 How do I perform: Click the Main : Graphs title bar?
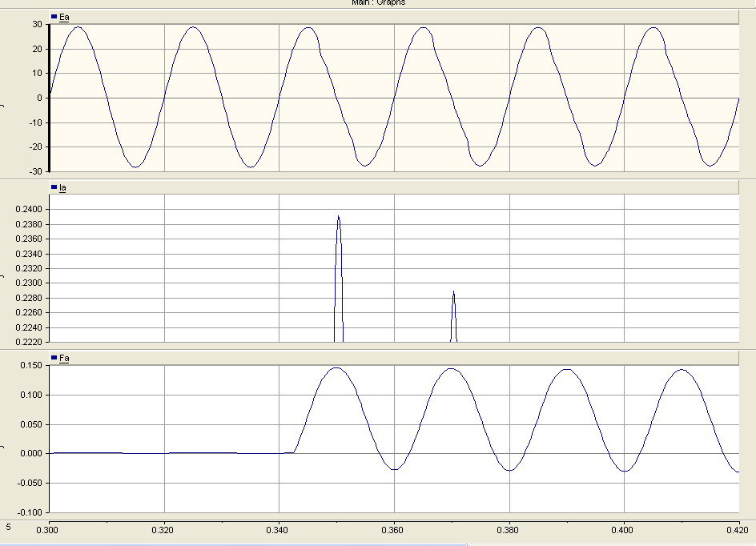click(379, 2)
